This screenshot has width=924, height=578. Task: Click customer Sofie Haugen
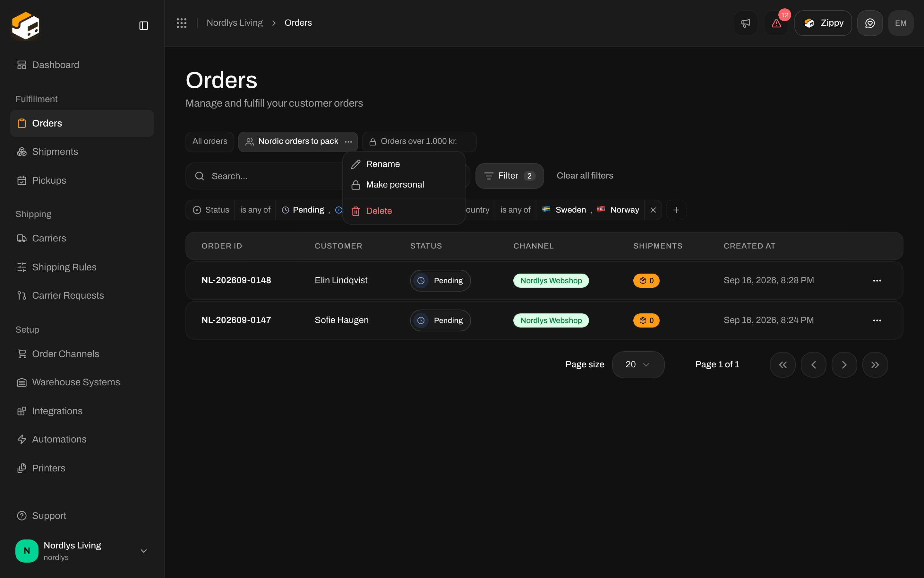click(341, 320)
